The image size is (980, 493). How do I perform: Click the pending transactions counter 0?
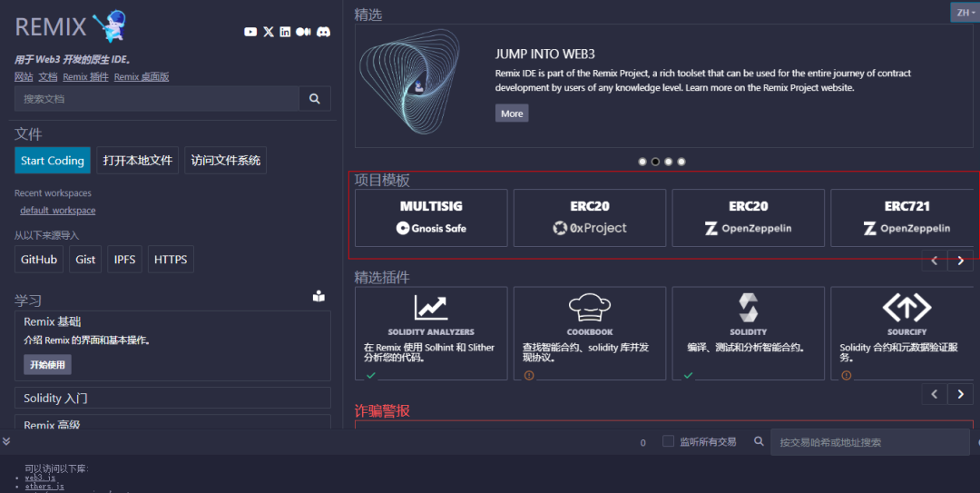point(643,443)
